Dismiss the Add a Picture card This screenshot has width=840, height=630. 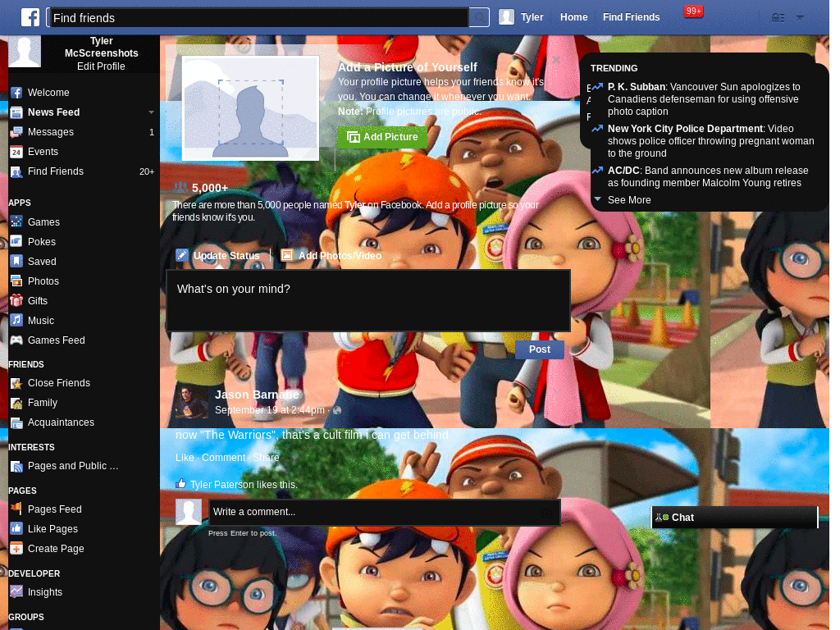[556, 59]
